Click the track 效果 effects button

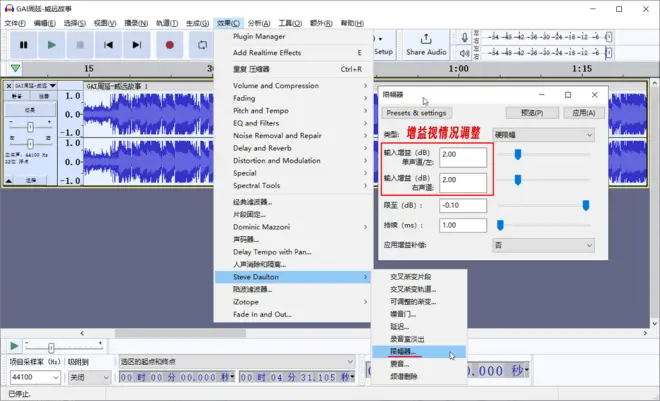(30, 110)
